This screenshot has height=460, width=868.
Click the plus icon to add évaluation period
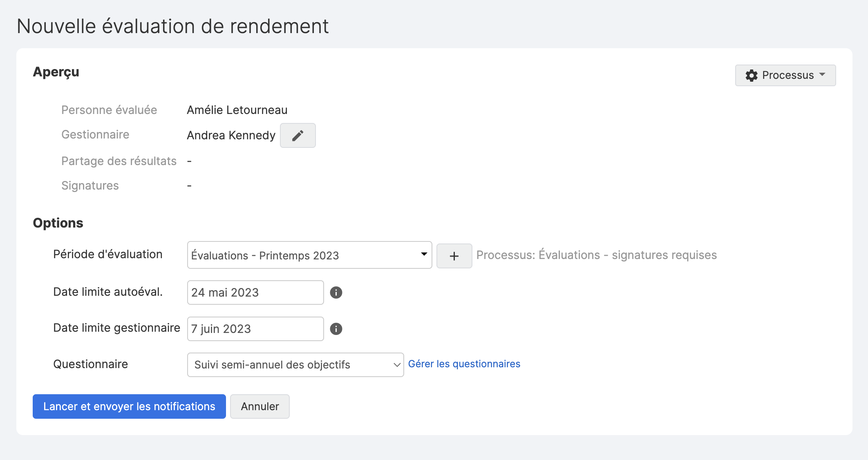[454, 256]
